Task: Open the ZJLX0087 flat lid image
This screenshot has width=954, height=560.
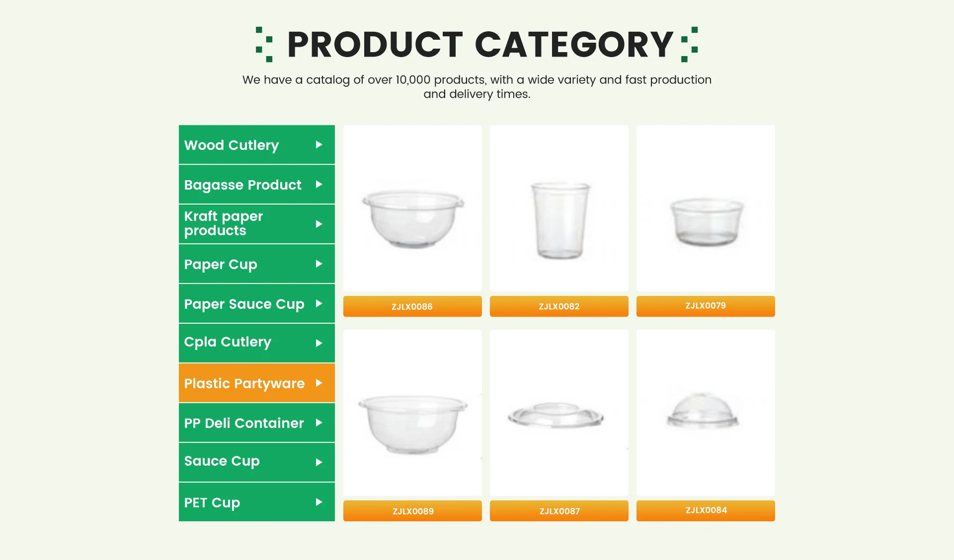Action: pyautogui.click(x=556, y=415)
